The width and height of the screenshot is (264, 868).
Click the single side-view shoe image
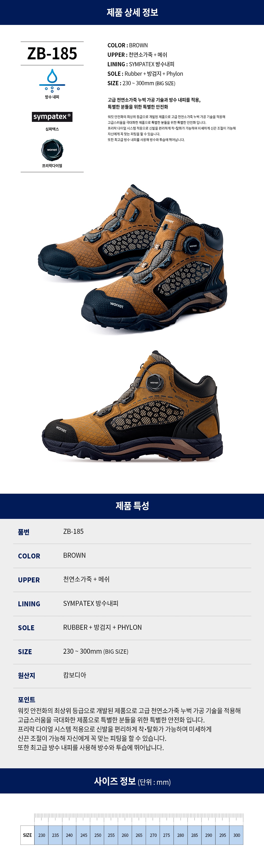pos(132,406)
